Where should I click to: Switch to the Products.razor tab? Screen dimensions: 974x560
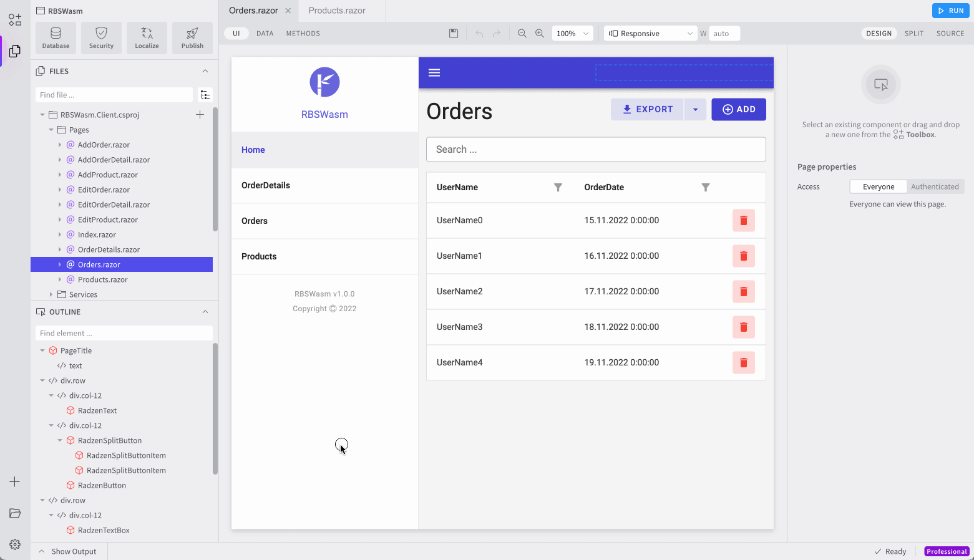coord(337,11)
